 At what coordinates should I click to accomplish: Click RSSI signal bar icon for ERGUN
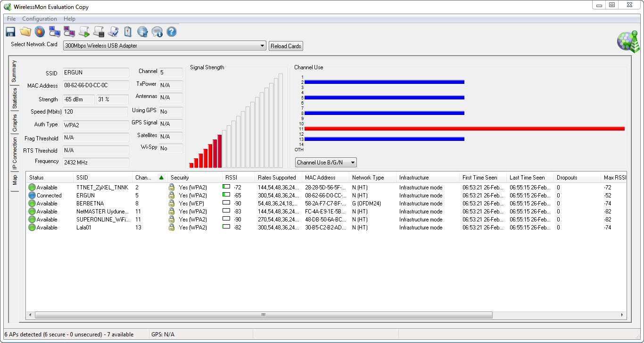226,195
